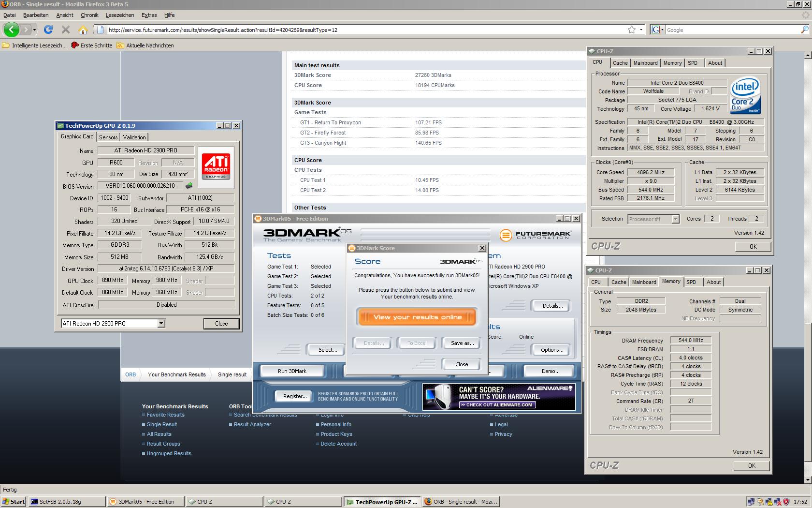This screenshot has width=812, height=508.
Task: Click Intel Core 2 Duo logo
Action: pos(744,95)
